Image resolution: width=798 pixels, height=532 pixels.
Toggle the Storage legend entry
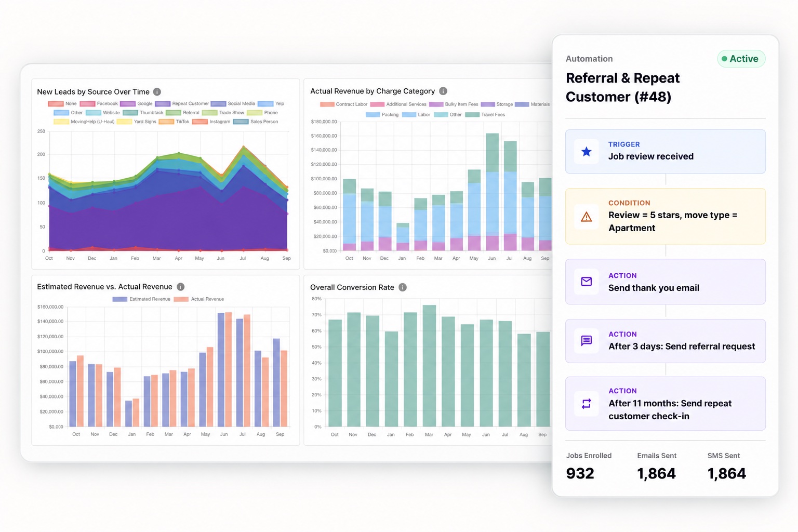[497, 104]
